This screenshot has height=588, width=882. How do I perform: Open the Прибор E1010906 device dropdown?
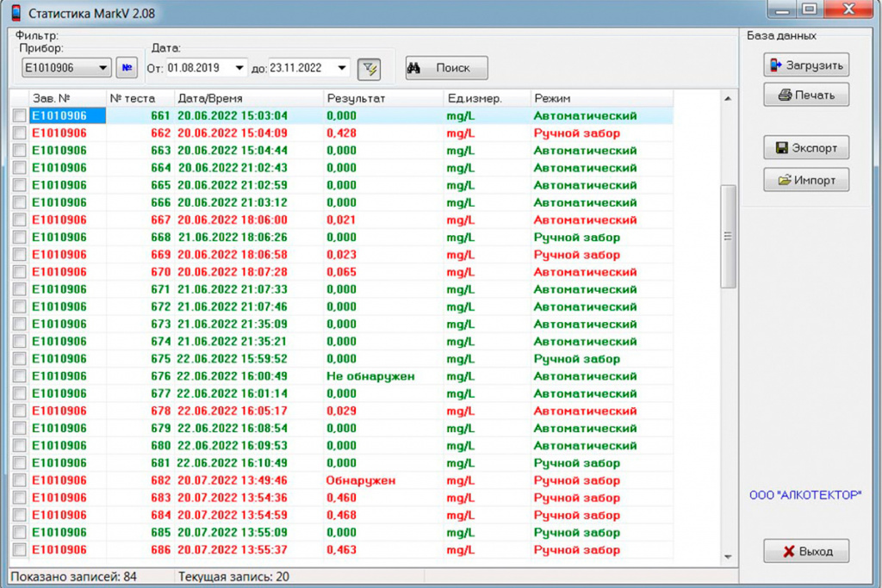[x=66, y=68]
